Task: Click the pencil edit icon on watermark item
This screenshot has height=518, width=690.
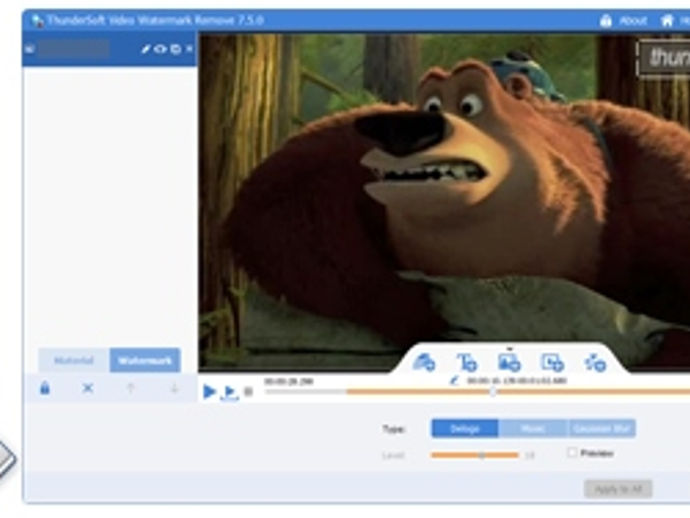Action: tap(146, 49)
